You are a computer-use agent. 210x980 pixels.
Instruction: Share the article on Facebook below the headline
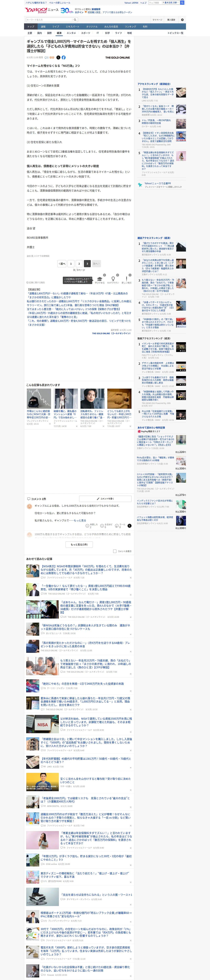[x=64, y=57]
